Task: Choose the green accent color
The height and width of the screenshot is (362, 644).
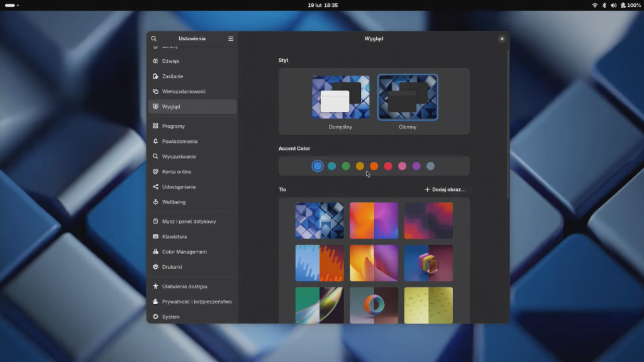Action: [x=346, y=166]
